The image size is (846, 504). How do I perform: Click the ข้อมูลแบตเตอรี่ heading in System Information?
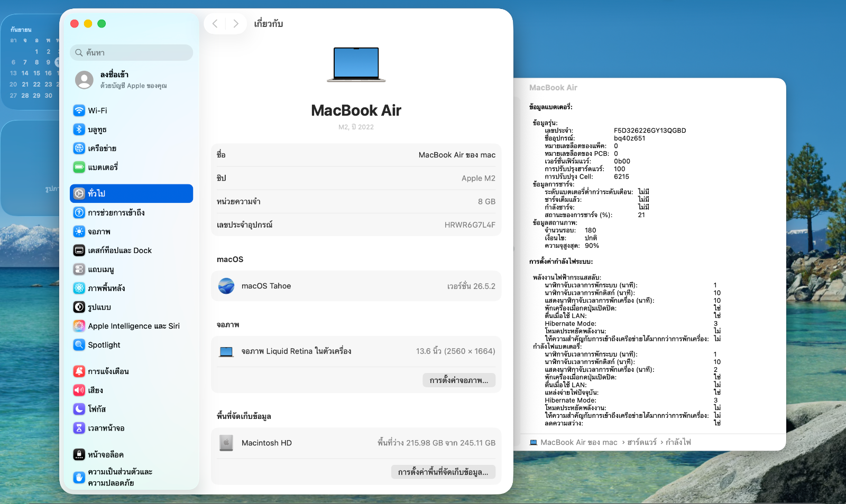point(550,107)
